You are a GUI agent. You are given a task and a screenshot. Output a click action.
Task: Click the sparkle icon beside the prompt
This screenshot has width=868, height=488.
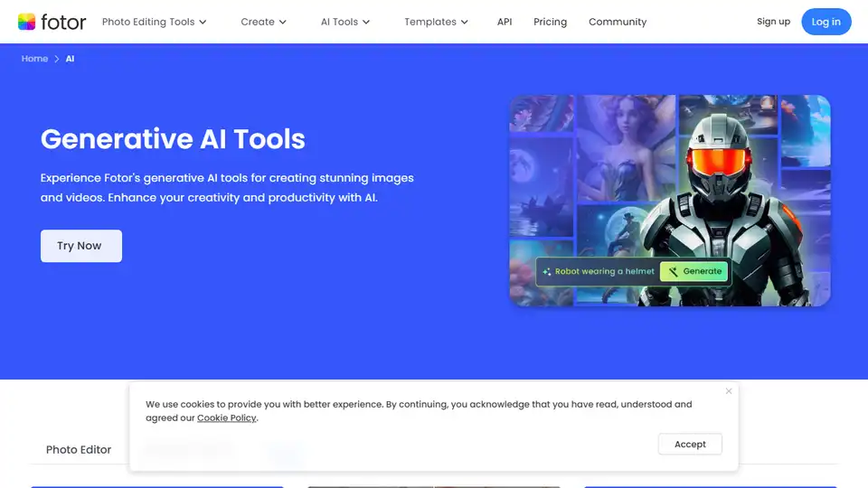[x=546, y=272]
